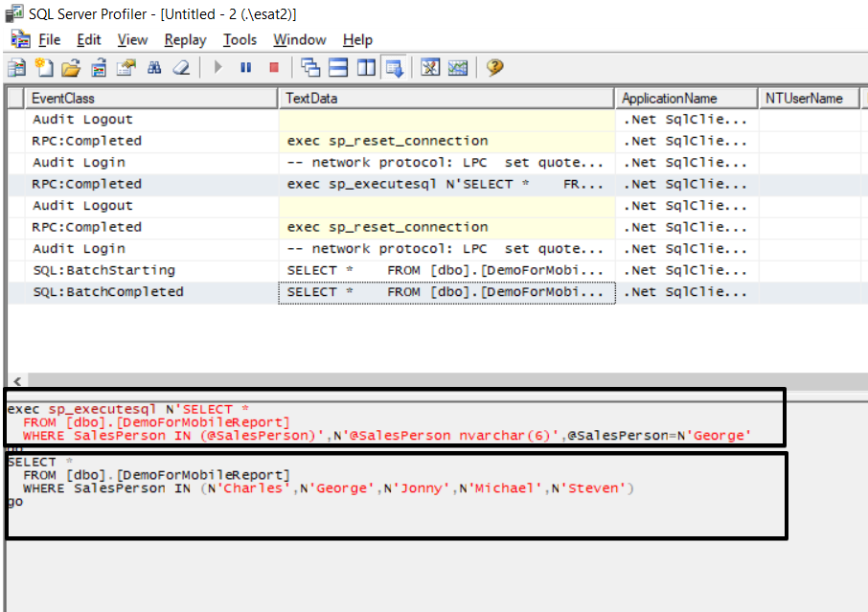The width and height of the screenshot is (868, 612).
Task: Click the grayed Start trace play button
Action: (218, 67)
